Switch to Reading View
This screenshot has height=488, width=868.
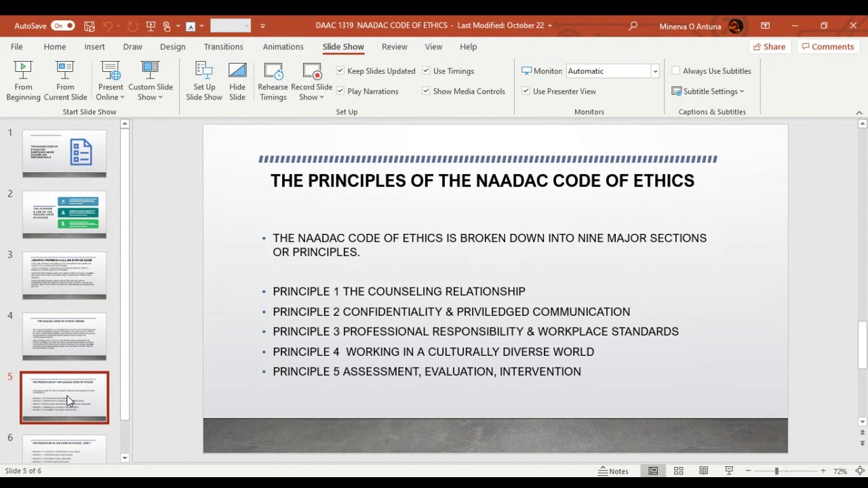pos(704,471)
